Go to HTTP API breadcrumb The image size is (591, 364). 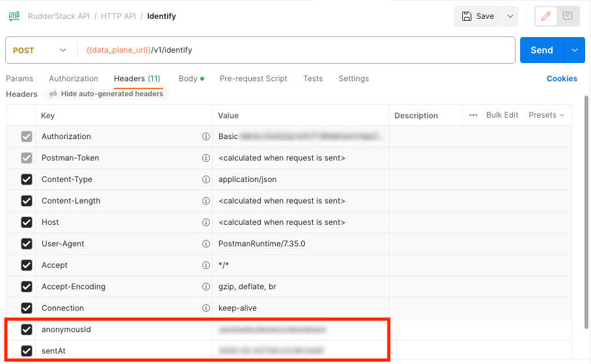point(118,16)
